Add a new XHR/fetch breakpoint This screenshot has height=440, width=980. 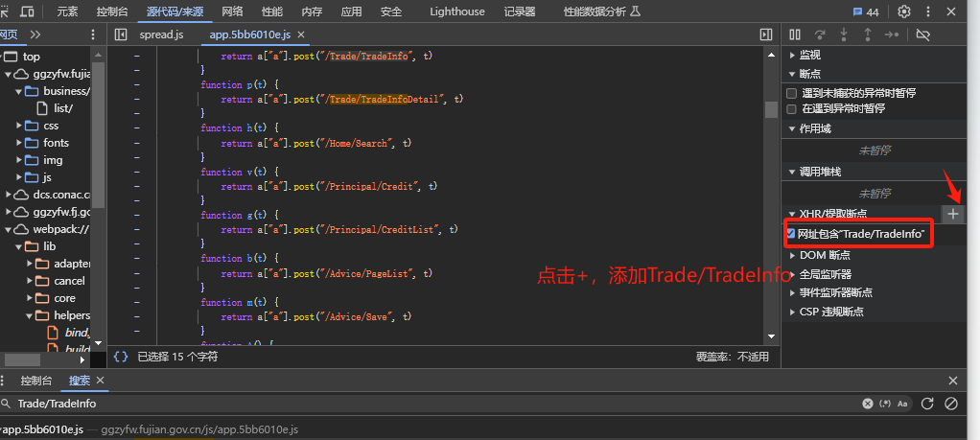[952, 214]
